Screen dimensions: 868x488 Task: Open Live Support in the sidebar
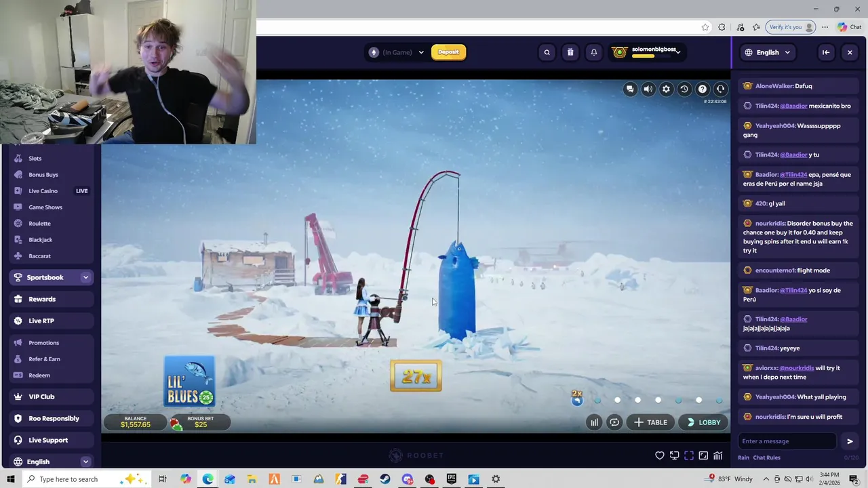tap(52, 440)
